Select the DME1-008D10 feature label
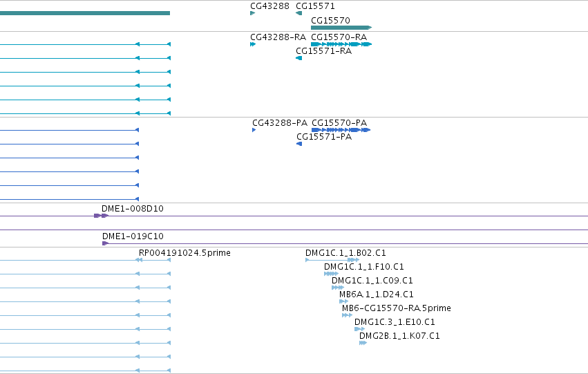This screenshot has width=588, height=374. [x=133, y=209]
